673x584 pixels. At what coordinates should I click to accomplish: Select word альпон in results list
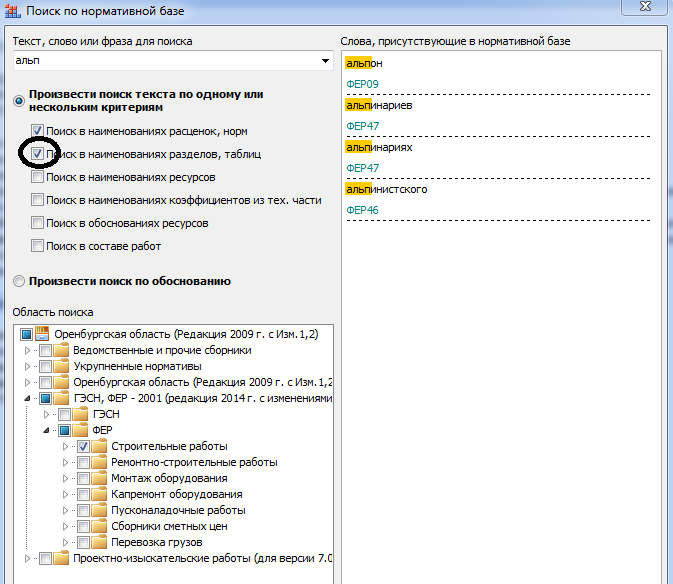point(364,64)
